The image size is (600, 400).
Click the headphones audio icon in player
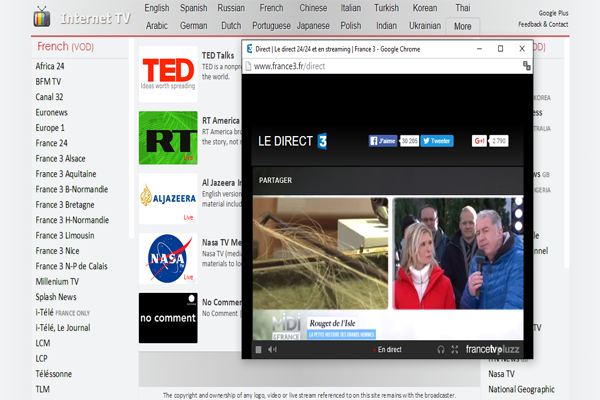441,349
